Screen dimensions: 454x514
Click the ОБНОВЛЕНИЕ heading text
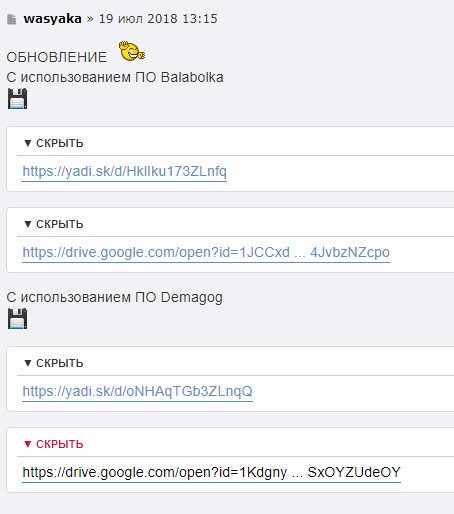(x=57, y=57)
